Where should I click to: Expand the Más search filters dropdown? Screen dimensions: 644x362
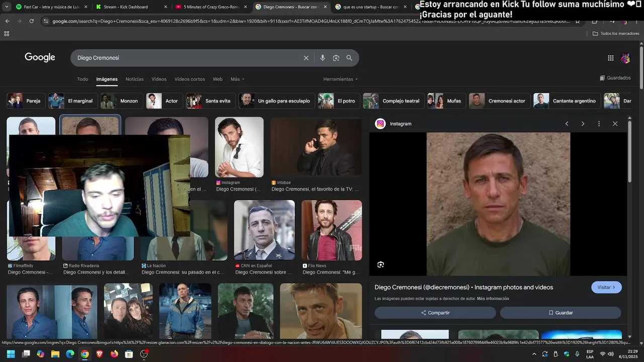[237, 79]
